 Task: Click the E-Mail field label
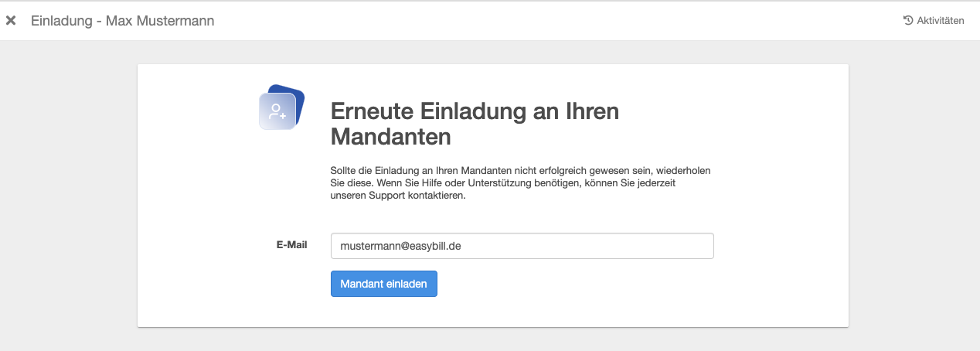(291, 245)
